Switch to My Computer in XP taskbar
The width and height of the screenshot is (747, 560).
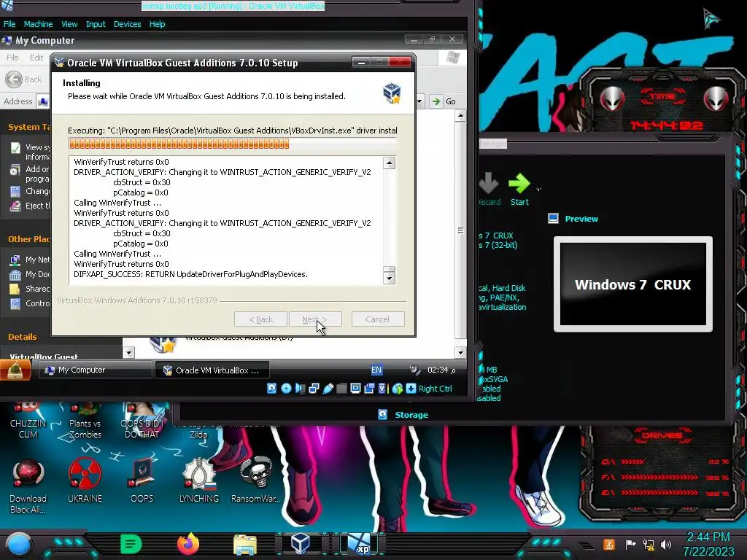point(94,370)
